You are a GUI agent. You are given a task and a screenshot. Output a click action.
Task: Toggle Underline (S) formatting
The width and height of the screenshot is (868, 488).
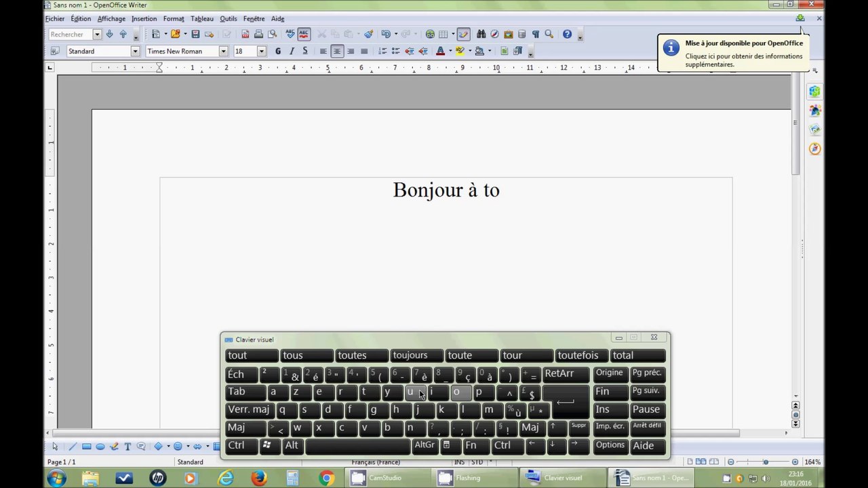pos(305,51)
